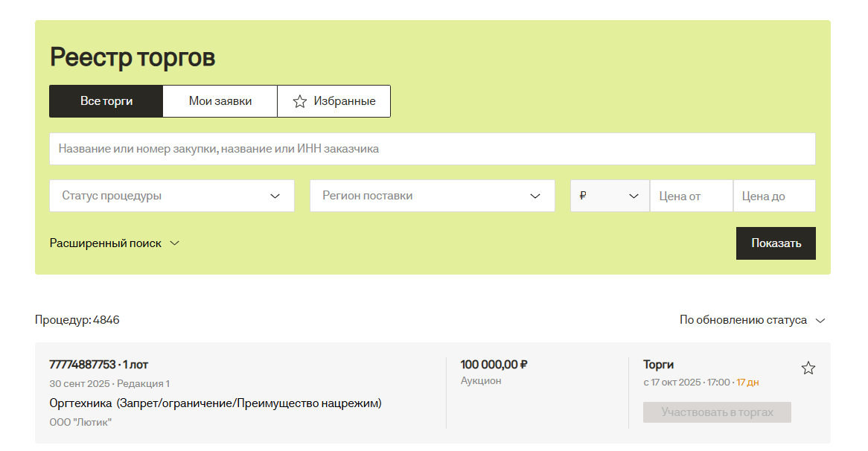Viewport: 868px width, 451px height.
Task: Click the Торги status label
Action: pos(658,365)
